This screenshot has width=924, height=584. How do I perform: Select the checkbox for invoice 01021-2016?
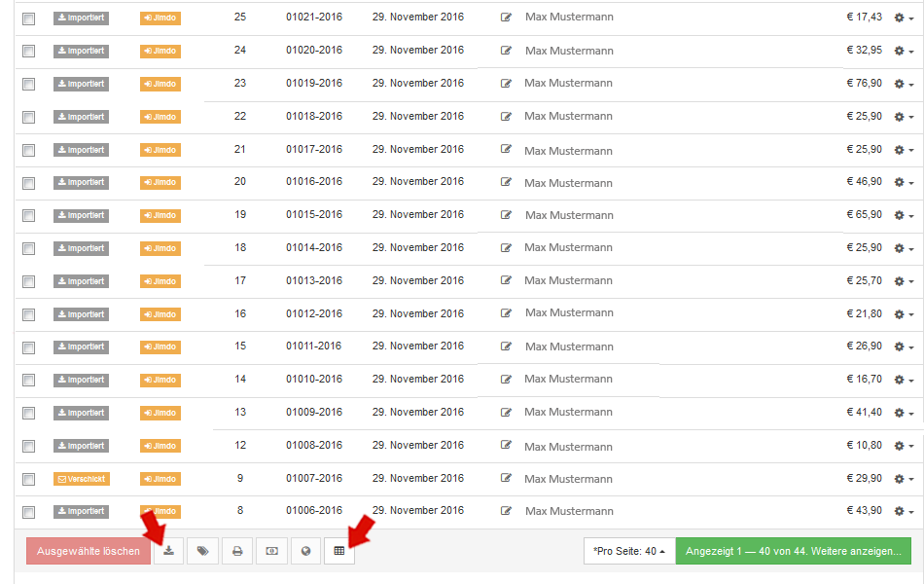[29, 18]
